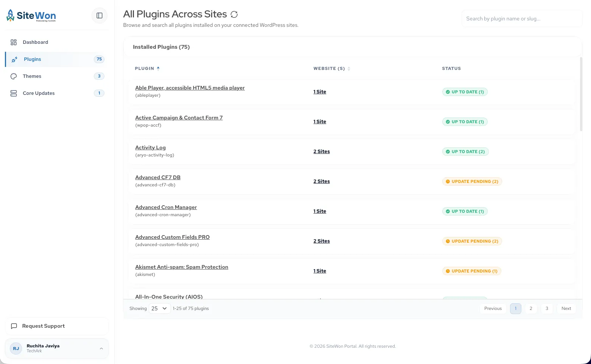Open Able Player, accessible HTML5 media player link
Image resolution: width=591 pixels, height=364 pixels.
click(190, 88)
